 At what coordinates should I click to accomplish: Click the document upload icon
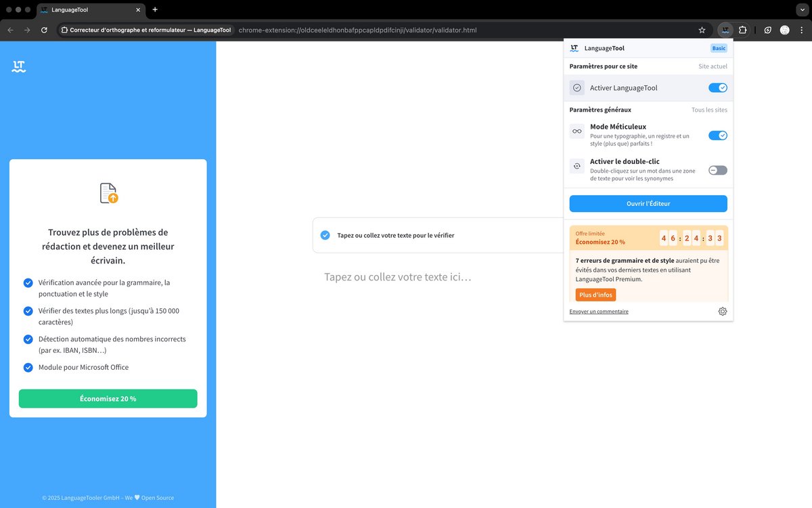[108, 193]
